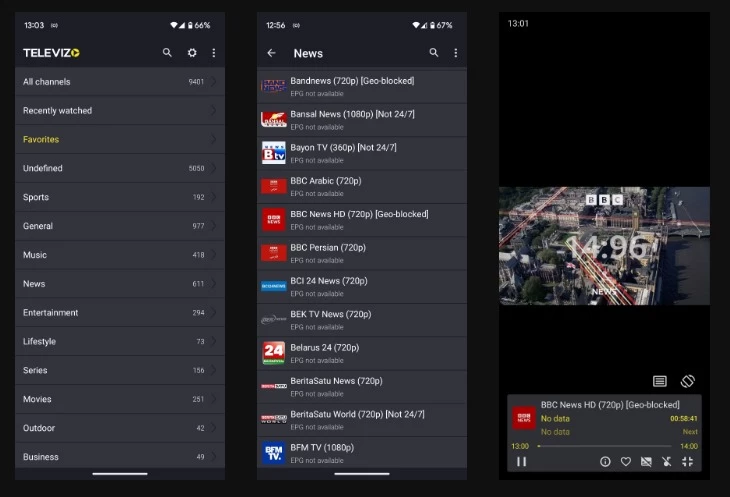Open the All channels category
The width and height of the screenshot is (730, 497).
[x=120, y=81]
